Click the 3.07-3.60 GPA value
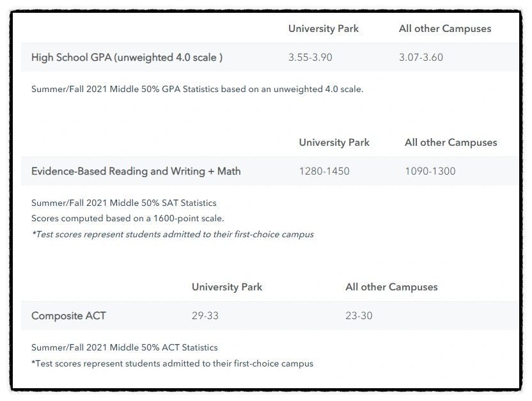Image resolution: width=532 pixels, height=401 pixels. click(x=421, y=57)
